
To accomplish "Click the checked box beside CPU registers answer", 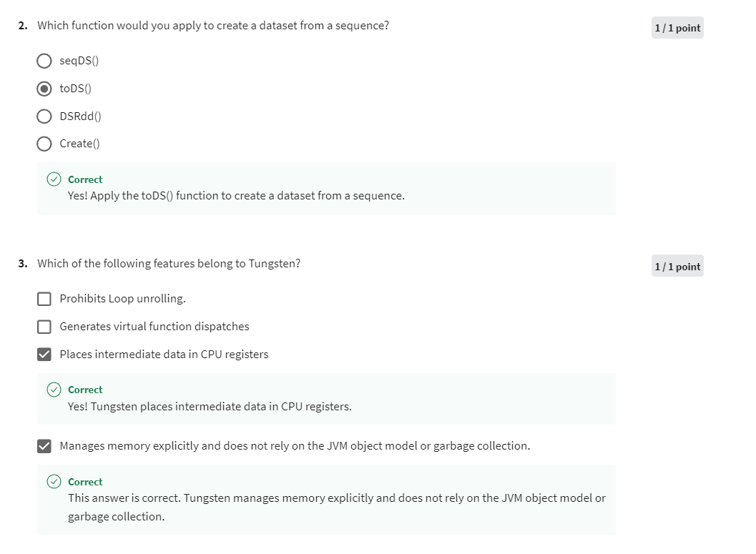I will (44, 354).
